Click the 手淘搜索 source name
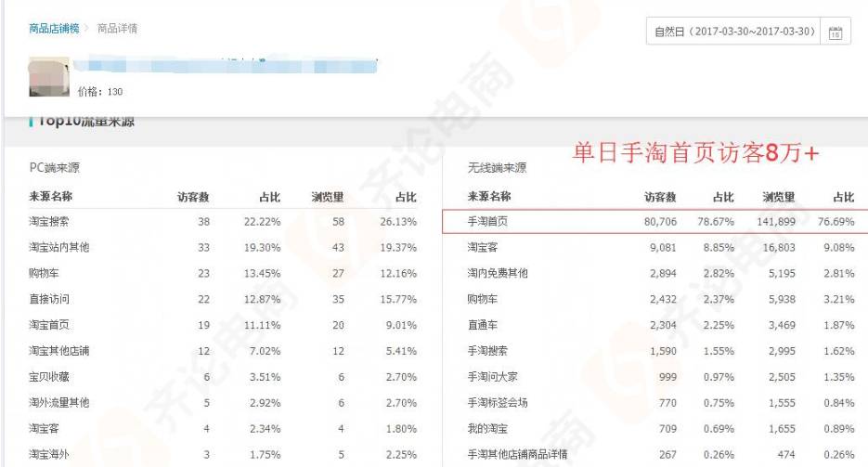 tap(487, 351)
